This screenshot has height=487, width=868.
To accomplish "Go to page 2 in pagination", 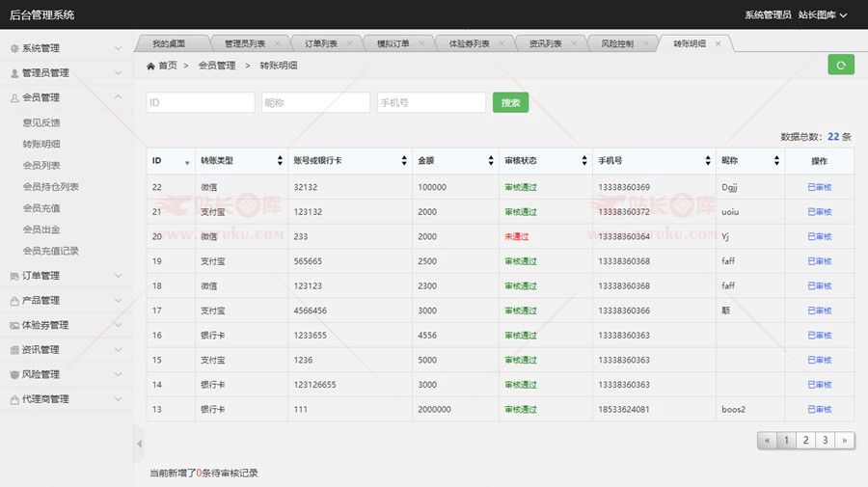I will tap(805, 440).
